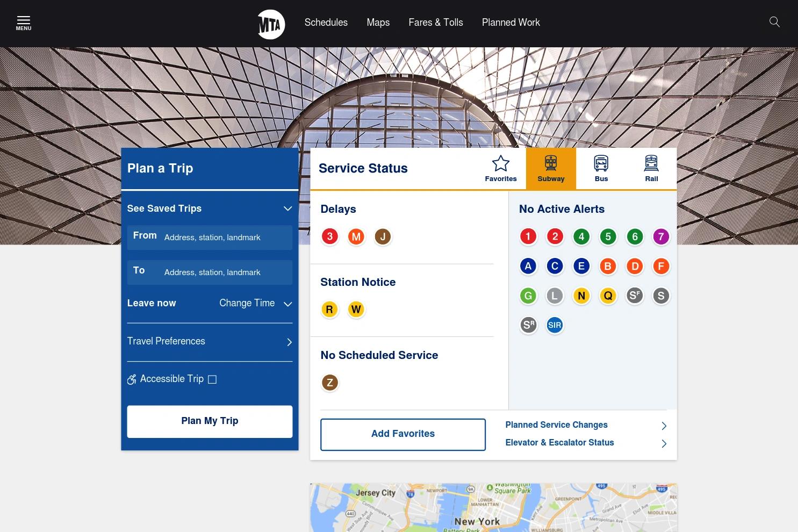Open the search magnifier icon
The width and height of the screenshot is (798, 532).
(x=774, y=22)
